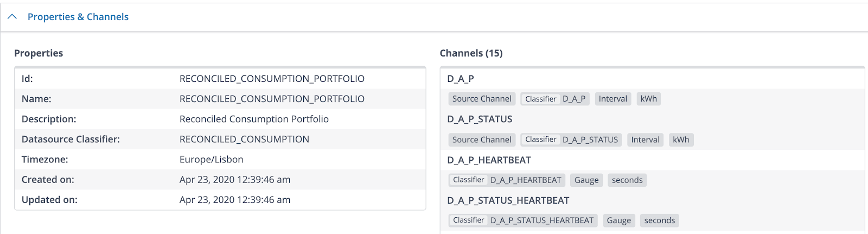Click the Timezone value Europe/Lisbon
The width and height of the screenshot is (868, 234).
click(211, 160)
